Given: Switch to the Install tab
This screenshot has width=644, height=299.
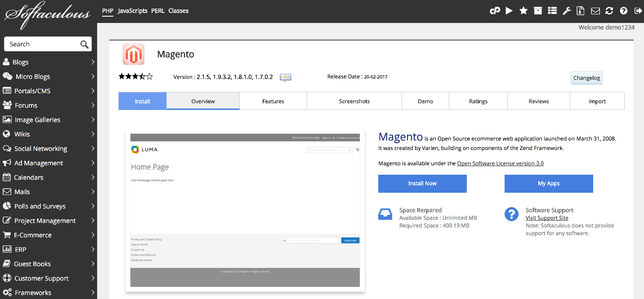Looking at the screenshot, I should (143, 101).
